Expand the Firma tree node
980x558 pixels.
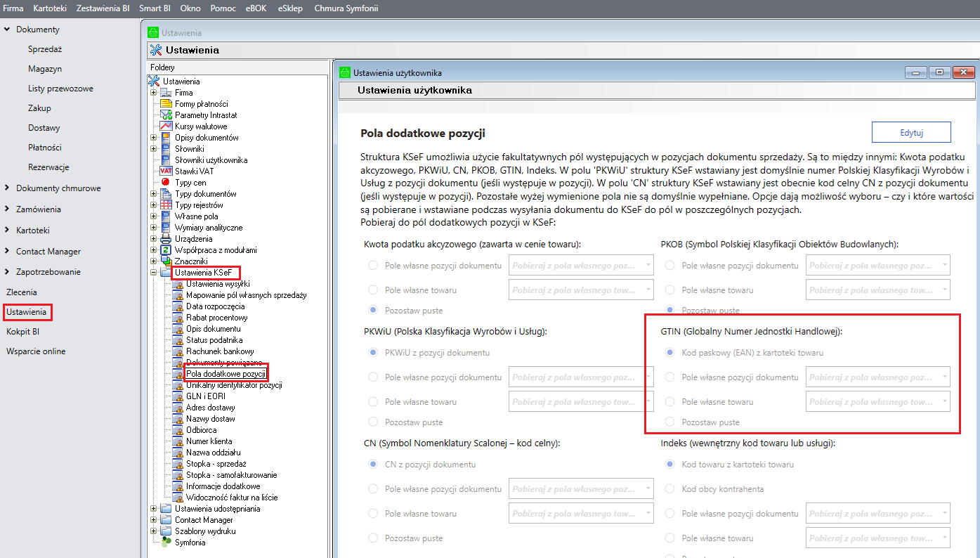coord(153,92)
